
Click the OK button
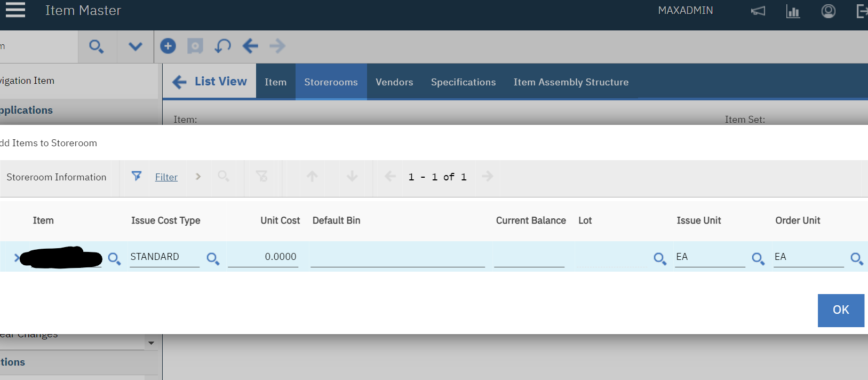[x=840, y=310]
